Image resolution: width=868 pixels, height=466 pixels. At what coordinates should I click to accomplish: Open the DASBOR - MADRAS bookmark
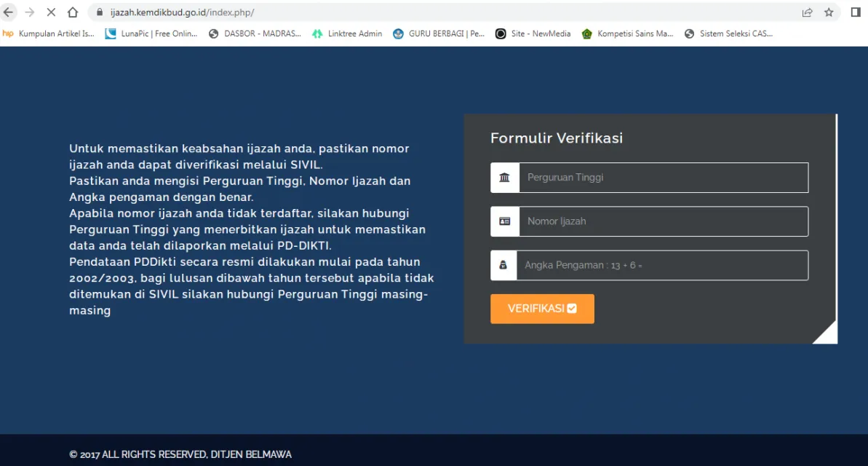point(255,33)
